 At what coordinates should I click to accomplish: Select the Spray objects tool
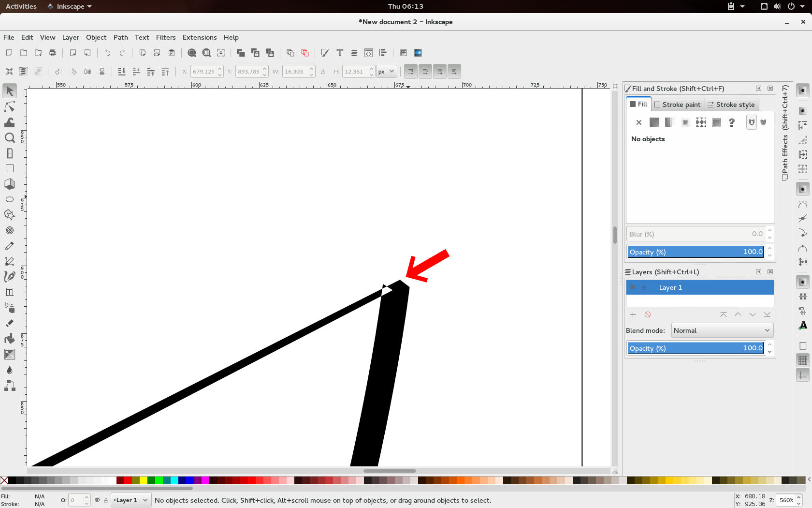click(9, 307)
